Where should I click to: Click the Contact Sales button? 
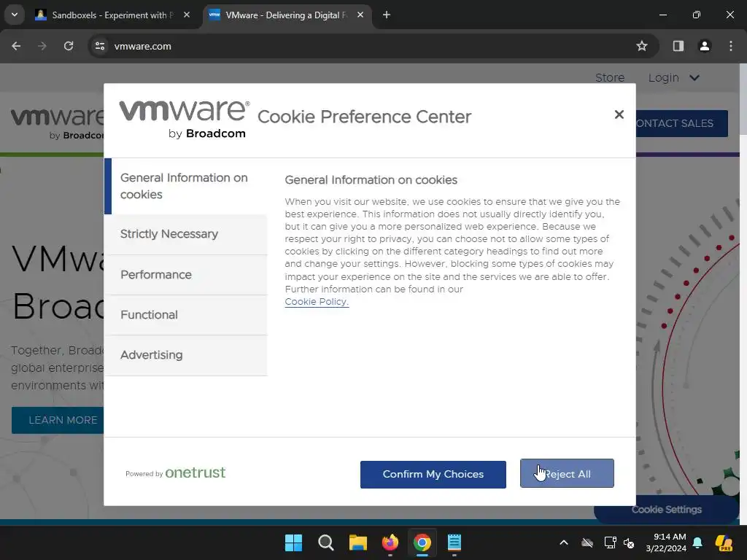[x=682, y=123]
